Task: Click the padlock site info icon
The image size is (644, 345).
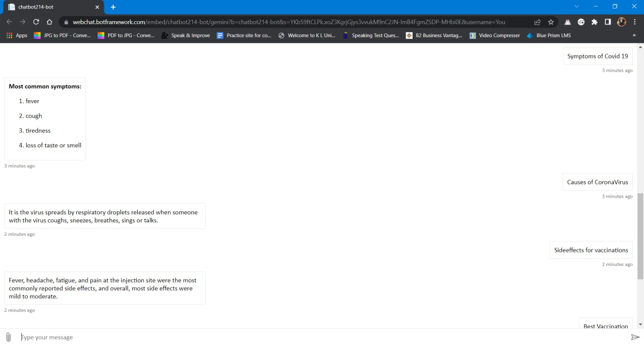Action: coord(66,22)
